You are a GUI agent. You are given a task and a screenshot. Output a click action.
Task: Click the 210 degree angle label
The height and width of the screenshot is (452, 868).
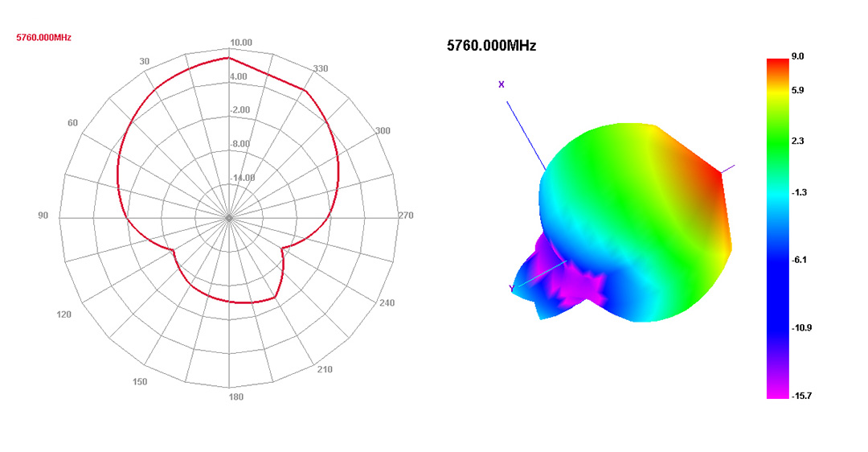pos(325,369)
